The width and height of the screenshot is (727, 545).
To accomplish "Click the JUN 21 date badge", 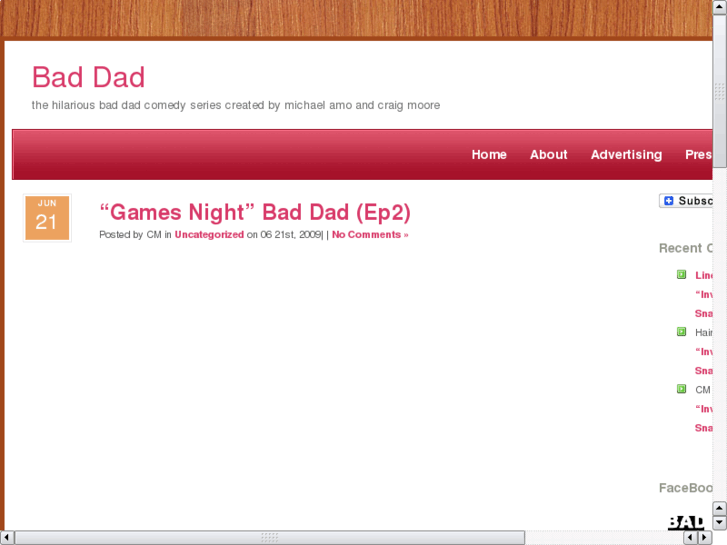I will (47, 218).
